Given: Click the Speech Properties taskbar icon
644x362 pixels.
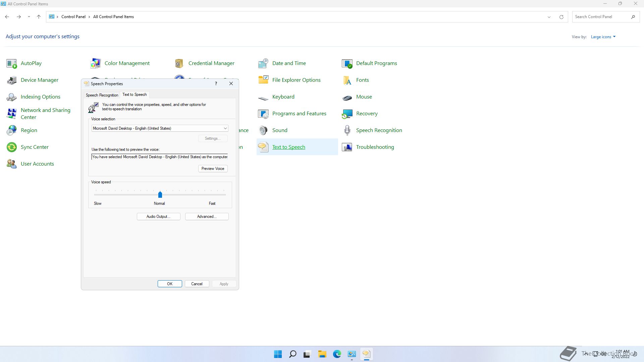Looking at the screenshot, I should (x=366, y=354).
